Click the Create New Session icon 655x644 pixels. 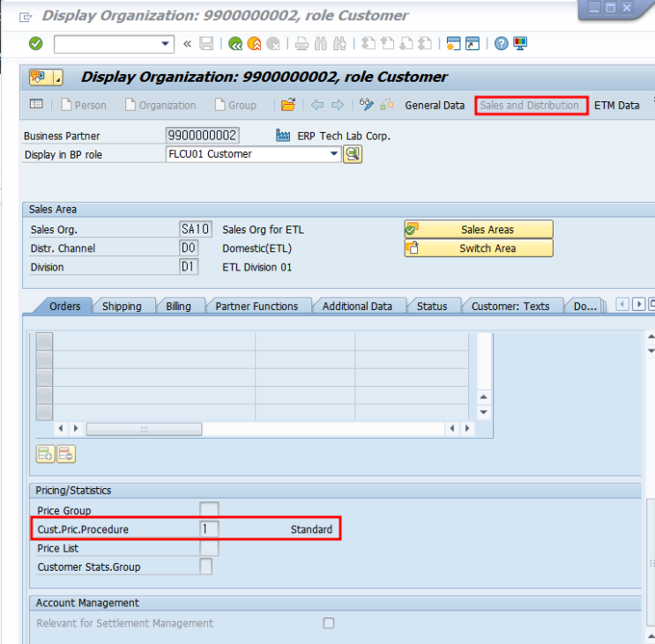(453, 43)
